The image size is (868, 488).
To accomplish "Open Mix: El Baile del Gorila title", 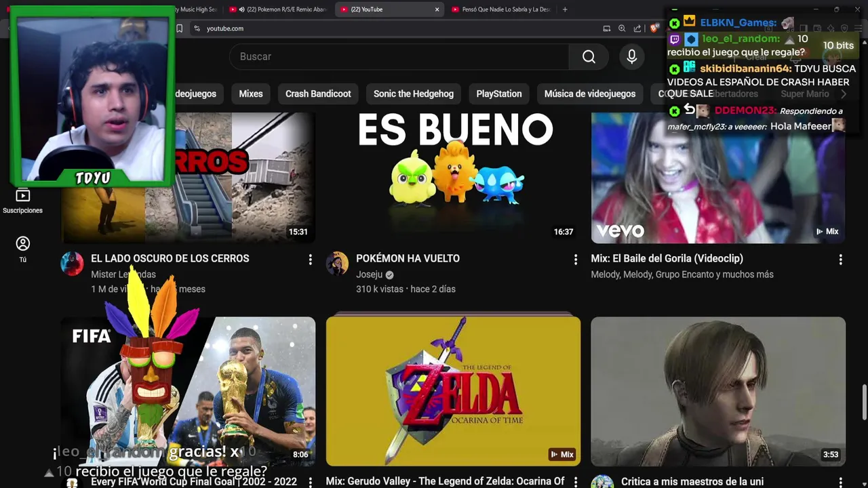I will click(x=667, y=258).
